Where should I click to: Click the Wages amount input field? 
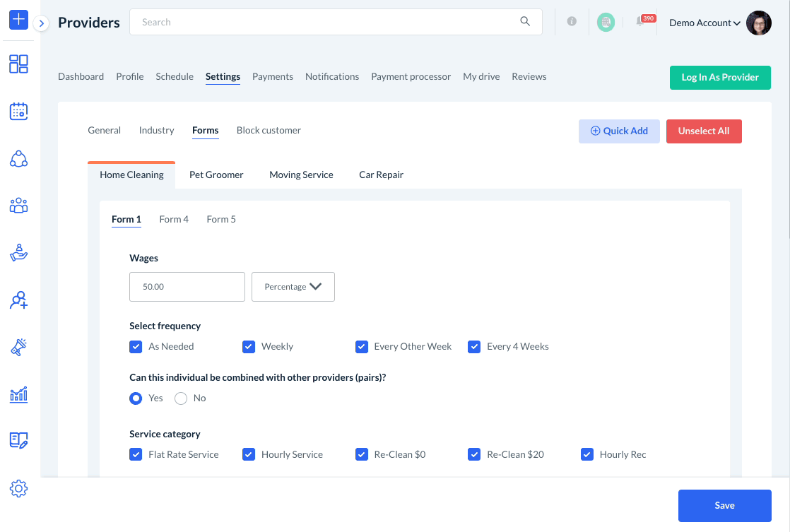187,287
